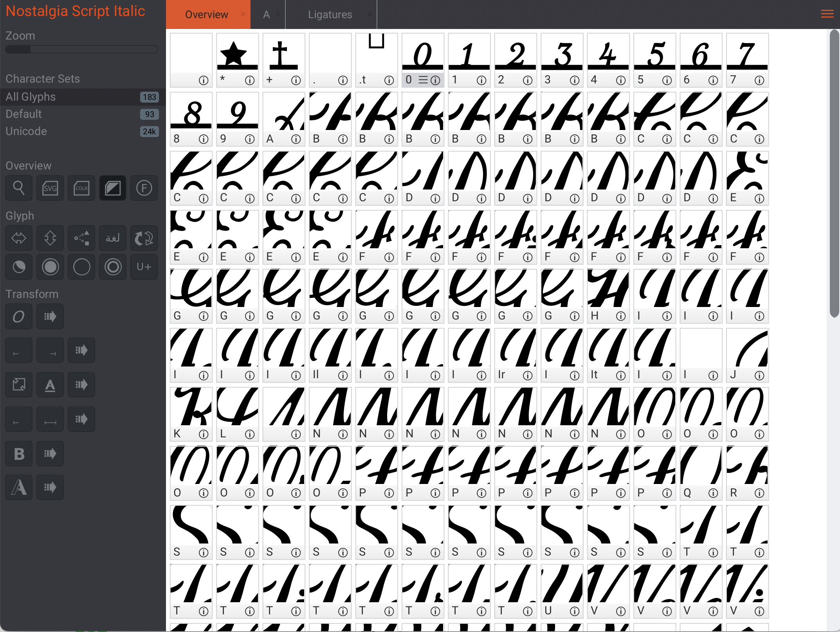The width and height of the screenshot is (840, 632).
Task: Toggle the filled outline preview icon
Action: click(113, 188)
